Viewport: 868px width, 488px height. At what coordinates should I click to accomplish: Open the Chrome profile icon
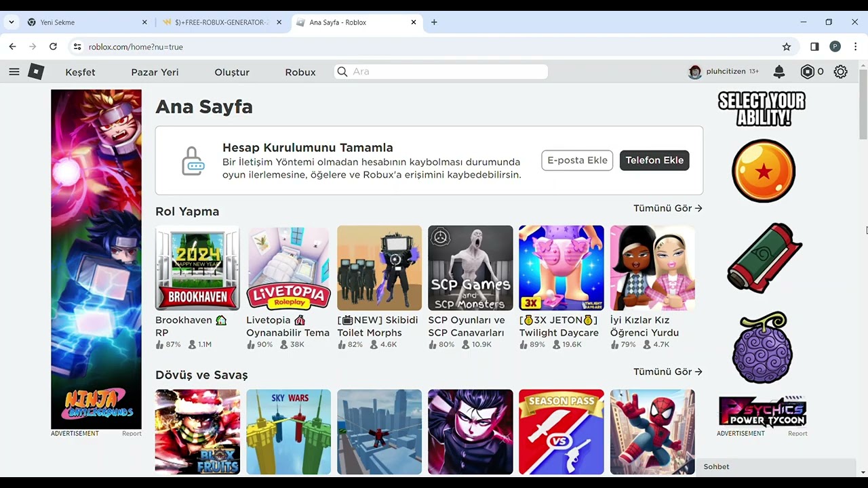click(835, 47)
